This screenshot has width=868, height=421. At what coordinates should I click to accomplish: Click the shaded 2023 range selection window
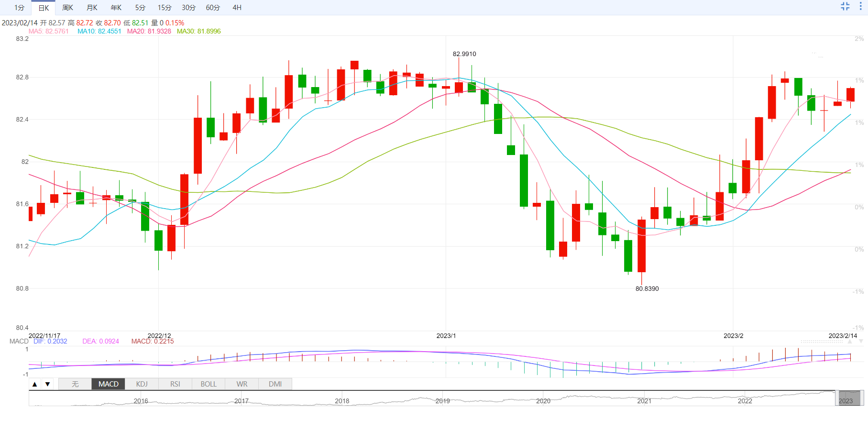[x=849, y=398]
